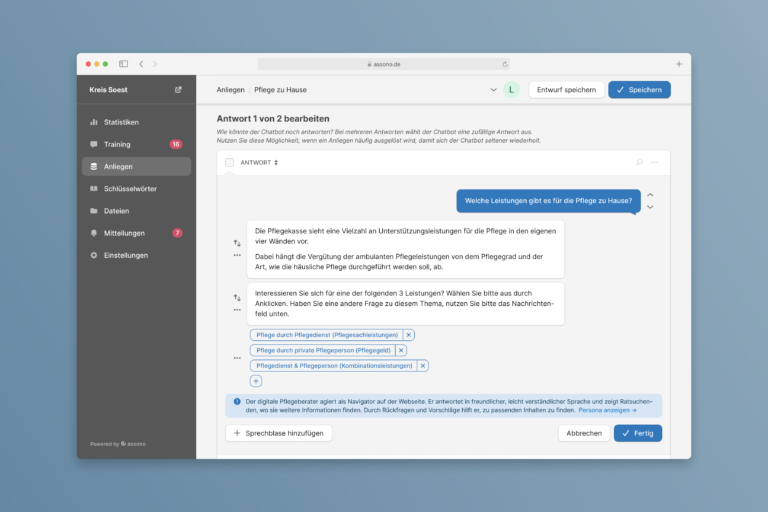Open the ANTWORT sort dropdown
Viewport: 768px width, 512px height.
click(259, 162)
